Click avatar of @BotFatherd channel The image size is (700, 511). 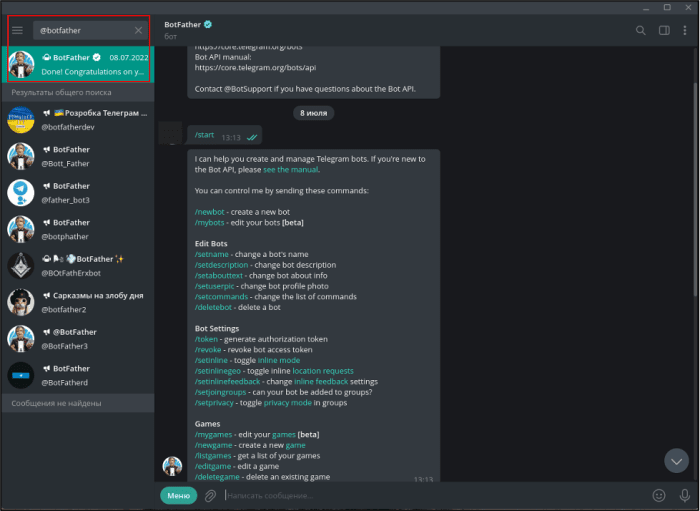click(x=21, y=375)
